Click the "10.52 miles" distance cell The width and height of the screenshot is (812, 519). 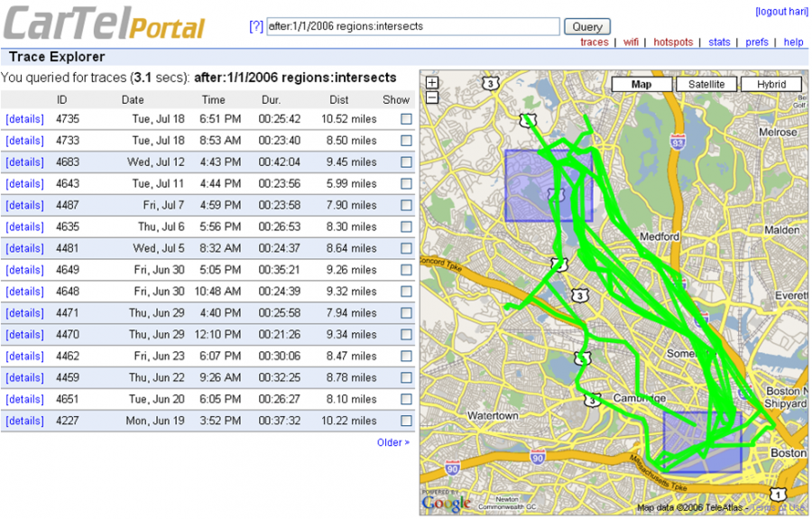(x=348, y=119)
